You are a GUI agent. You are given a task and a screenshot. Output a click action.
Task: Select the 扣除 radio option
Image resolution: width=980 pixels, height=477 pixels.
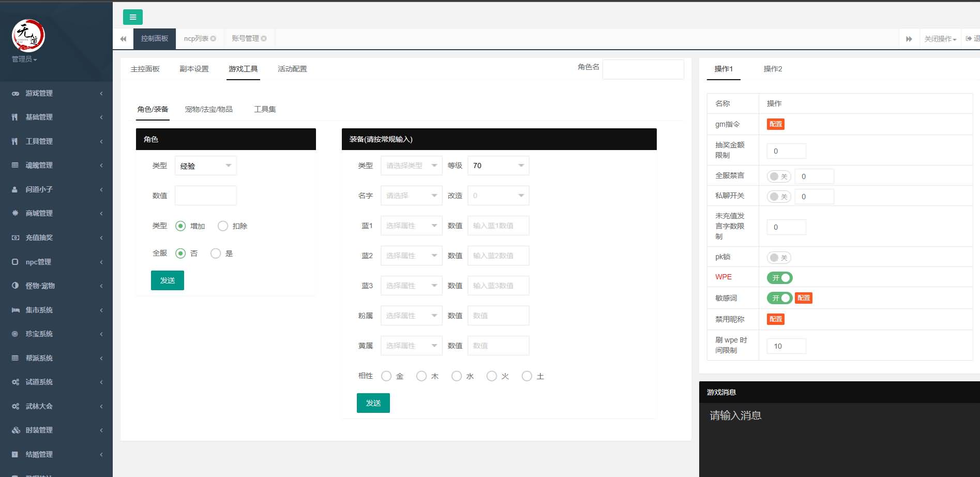click(x=223, y=226)
